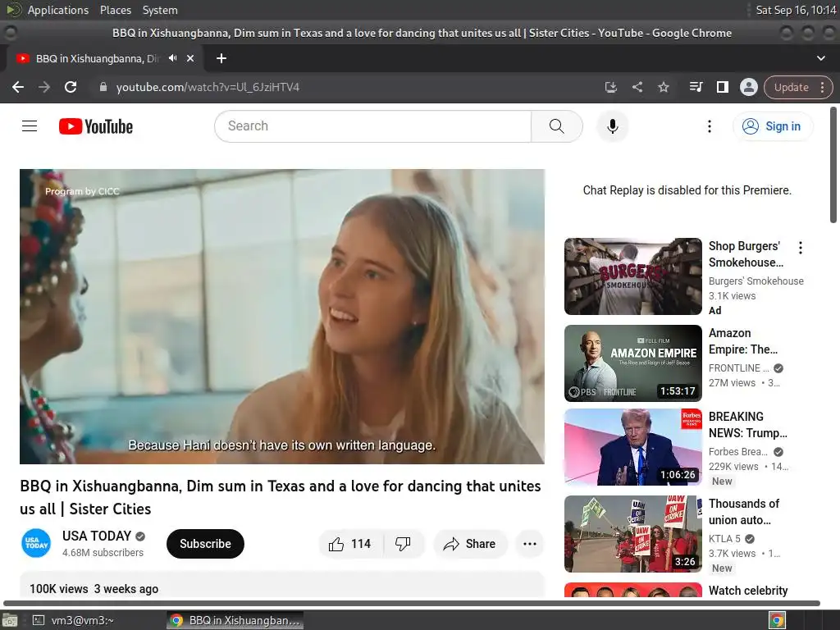The image size is (840, 630).
Task: Show desktop icon in bottom panel
Action: (9, 620)
